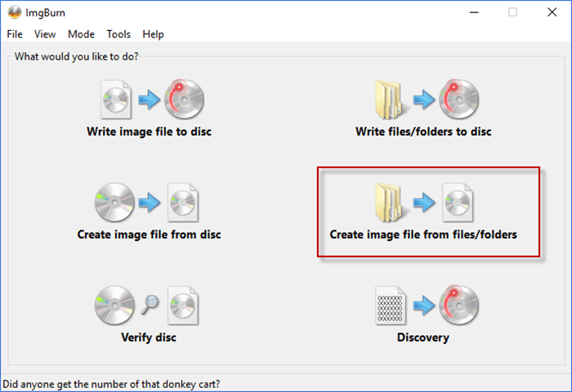
Task: Click the blue arrow in Create image file from files/folders
Action: tap(424, 203)
